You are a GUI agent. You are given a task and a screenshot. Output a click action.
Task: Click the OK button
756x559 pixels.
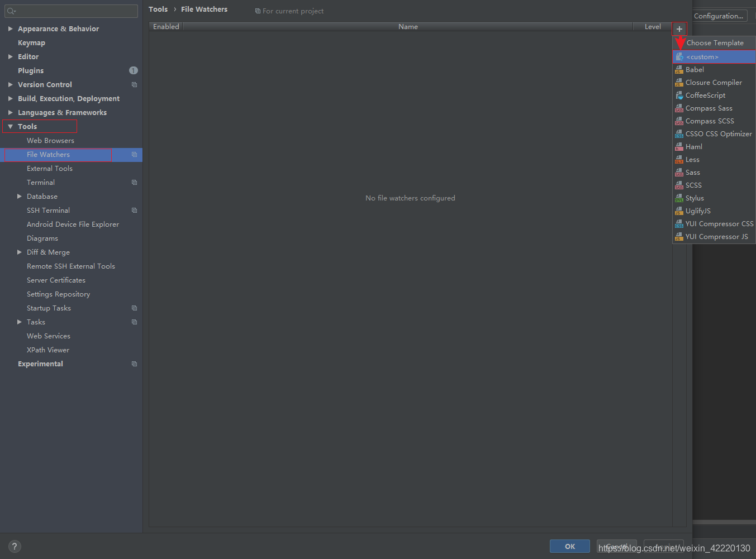click(x=570, y=547)
